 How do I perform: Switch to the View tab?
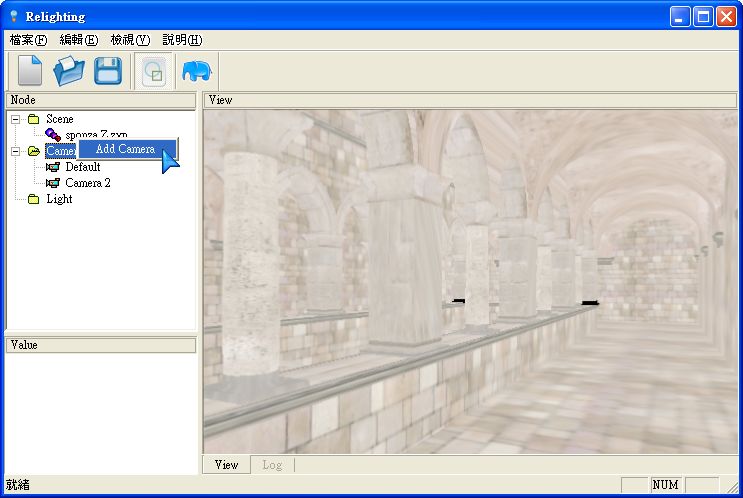pos(227,465)
